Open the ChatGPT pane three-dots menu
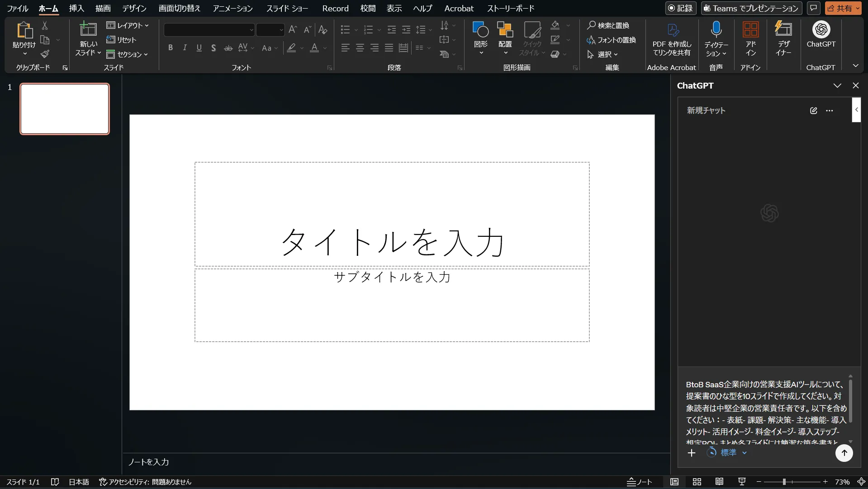Image resolution: width=868 pixels, height=489 pixels. (829, 111)
